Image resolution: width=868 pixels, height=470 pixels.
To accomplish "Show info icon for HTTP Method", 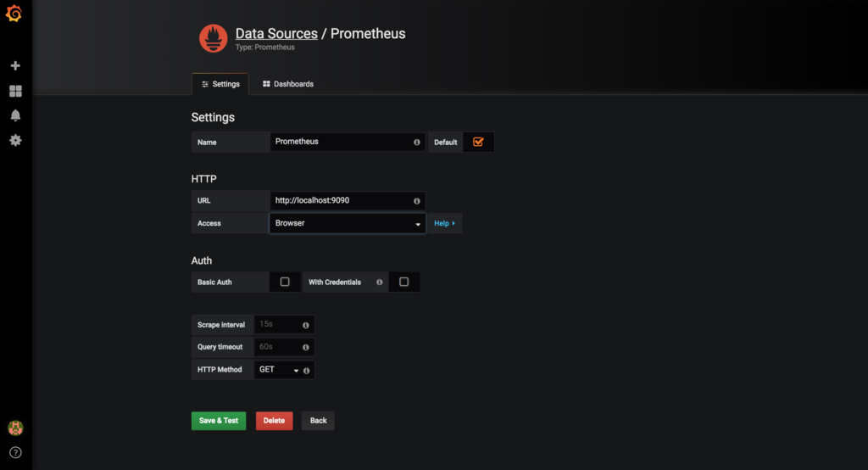I will coord(306,371).
